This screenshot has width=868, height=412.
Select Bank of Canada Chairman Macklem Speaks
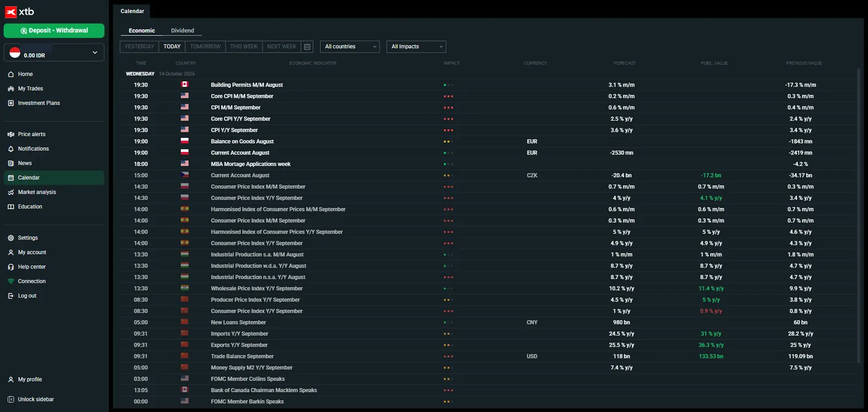(488, 390)
